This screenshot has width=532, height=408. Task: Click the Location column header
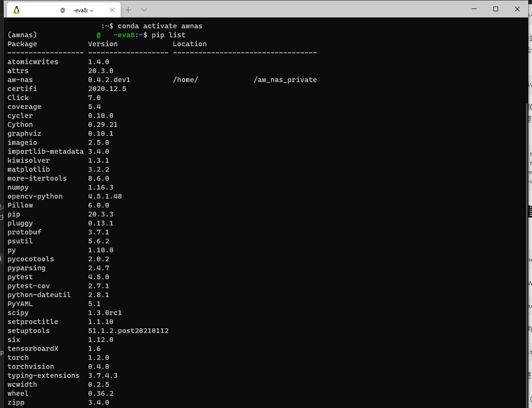coord(189,44)
